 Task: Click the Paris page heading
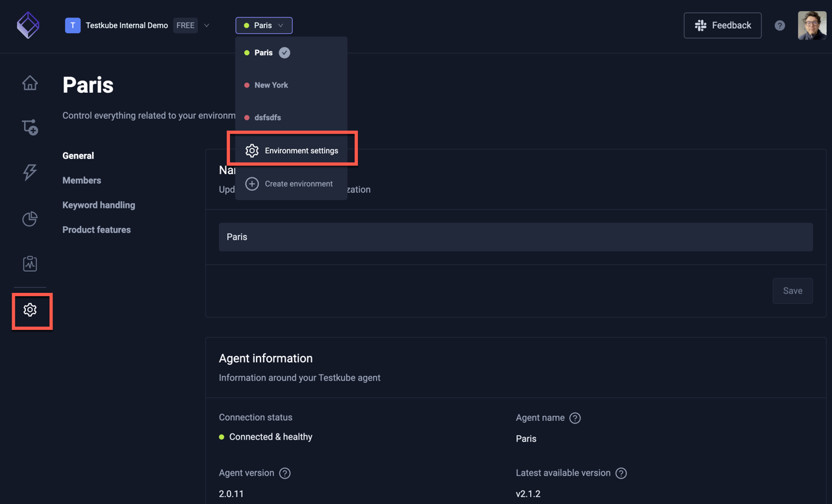click(x=88, y=85)
